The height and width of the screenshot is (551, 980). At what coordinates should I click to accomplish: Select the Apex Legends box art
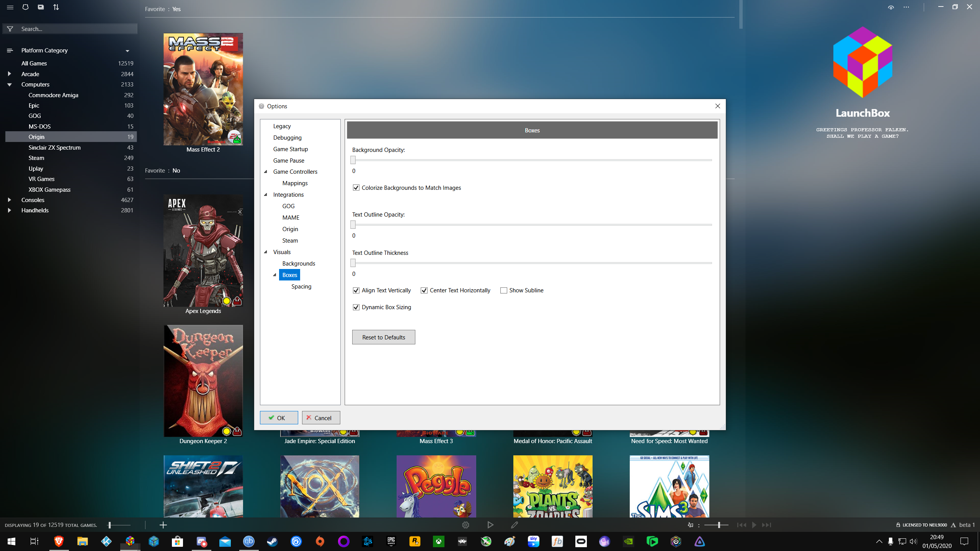(203, 251)
